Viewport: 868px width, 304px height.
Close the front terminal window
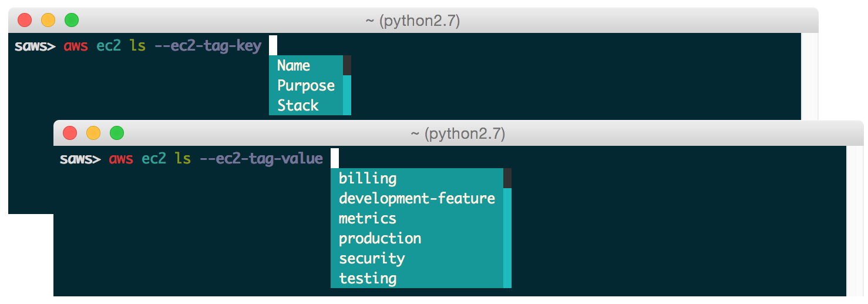click(x=70, y=133)
